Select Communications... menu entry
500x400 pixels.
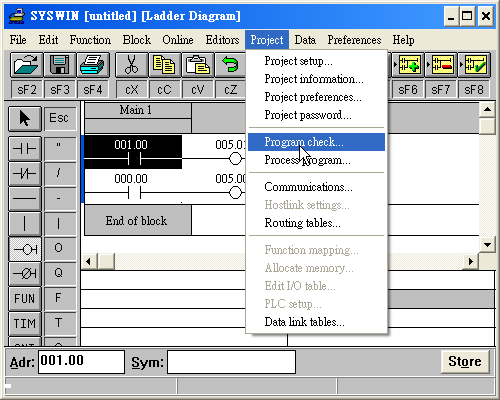[x=316, y=187]
